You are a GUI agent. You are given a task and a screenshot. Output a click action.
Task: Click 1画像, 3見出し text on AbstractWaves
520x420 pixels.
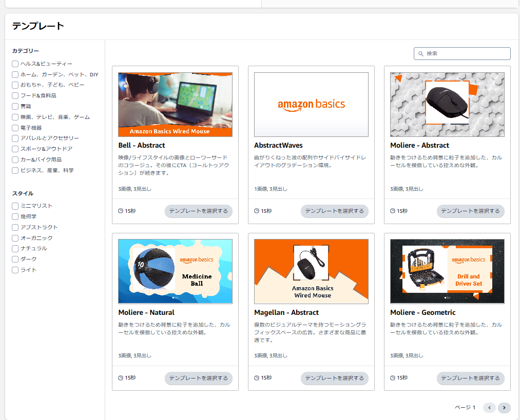coord(271,189)
